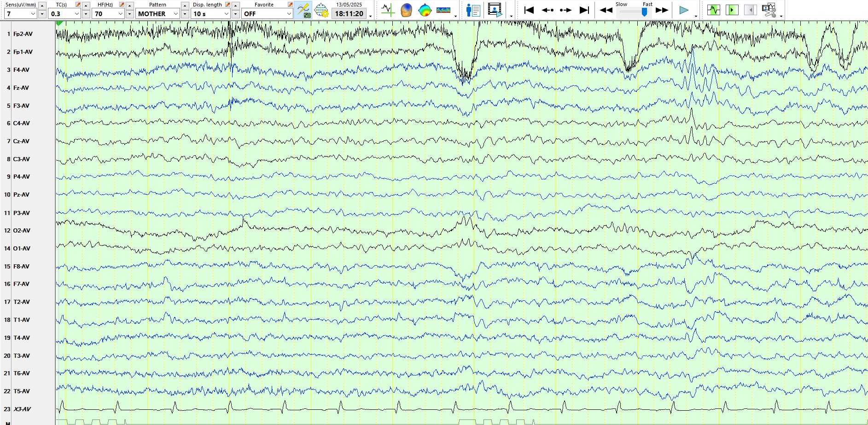Image resolution: width=868 pixels, height=425 pixels.
Task: Step the TC(s) value down
Action: click(x=86, y=14)
